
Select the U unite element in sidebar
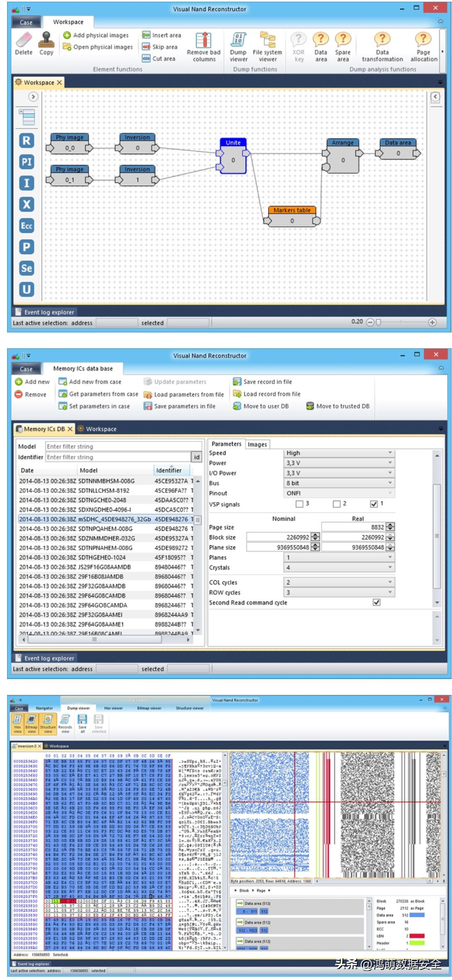click(27, 289)
